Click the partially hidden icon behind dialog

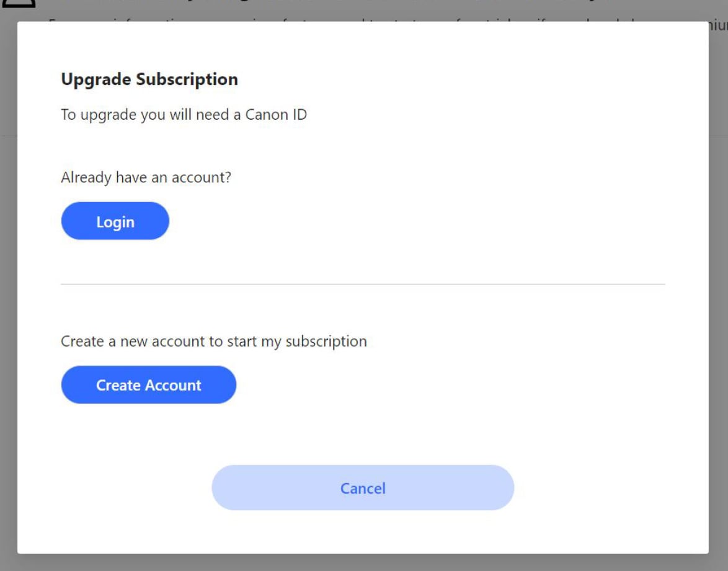(x=19, y=5)
